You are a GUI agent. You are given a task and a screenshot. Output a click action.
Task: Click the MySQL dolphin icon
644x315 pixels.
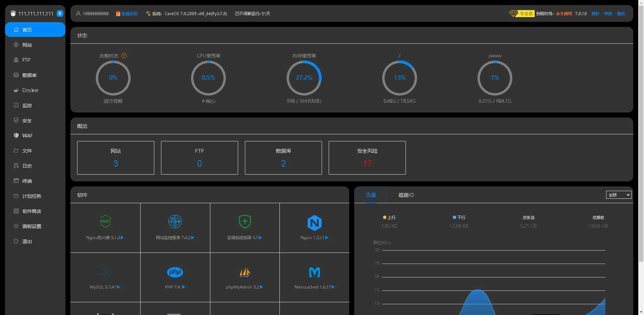(x=105, y=272)
